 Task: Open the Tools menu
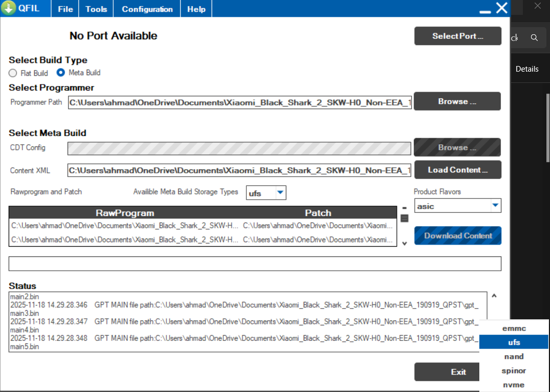click(x=96, y=9)
